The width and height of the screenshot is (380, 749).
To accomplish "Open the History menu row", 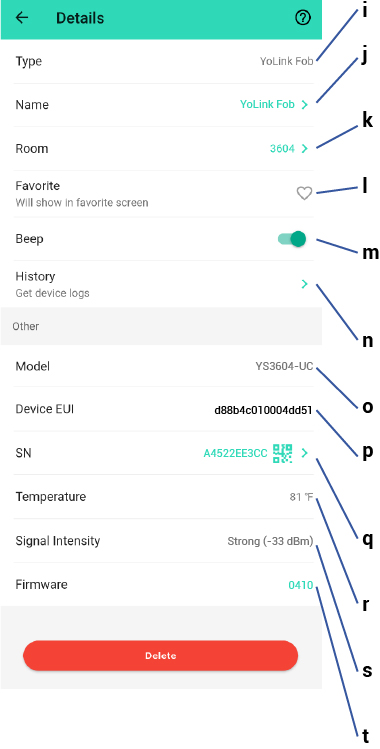I will point(161,284).
